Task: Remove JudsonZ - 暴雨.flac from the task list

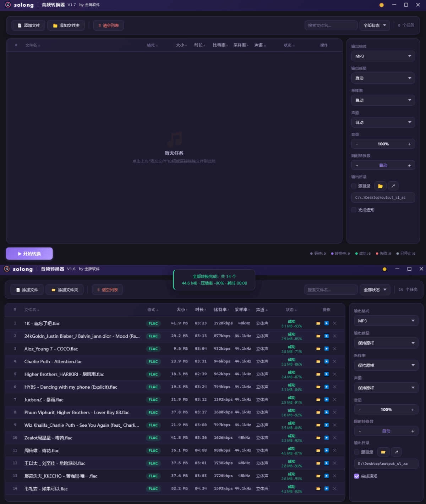Action: click(334, 400)
